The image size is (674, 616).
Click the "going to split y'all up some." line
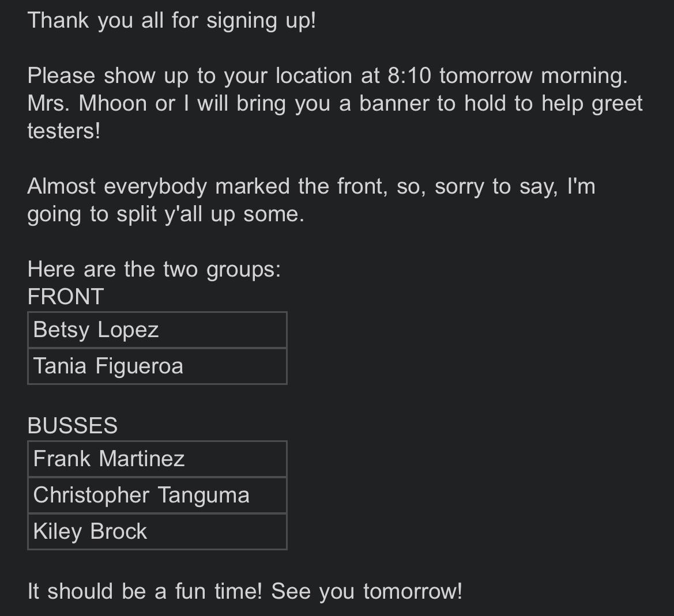(x=165, y=214)
